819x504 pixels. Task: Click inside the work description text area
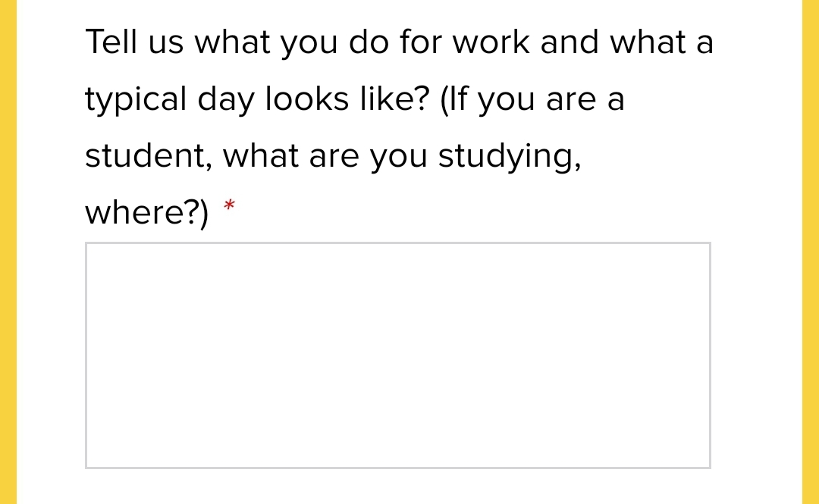tap(398, 355)
